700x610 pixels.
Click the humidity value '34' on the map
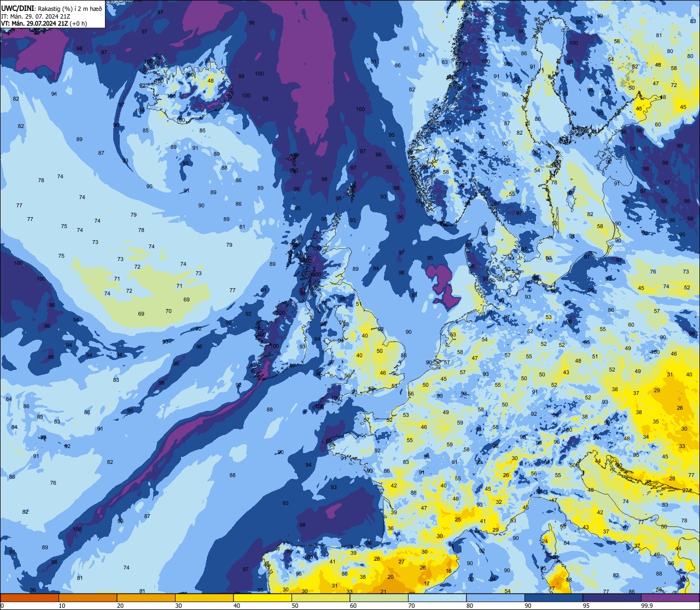[645, 437]
